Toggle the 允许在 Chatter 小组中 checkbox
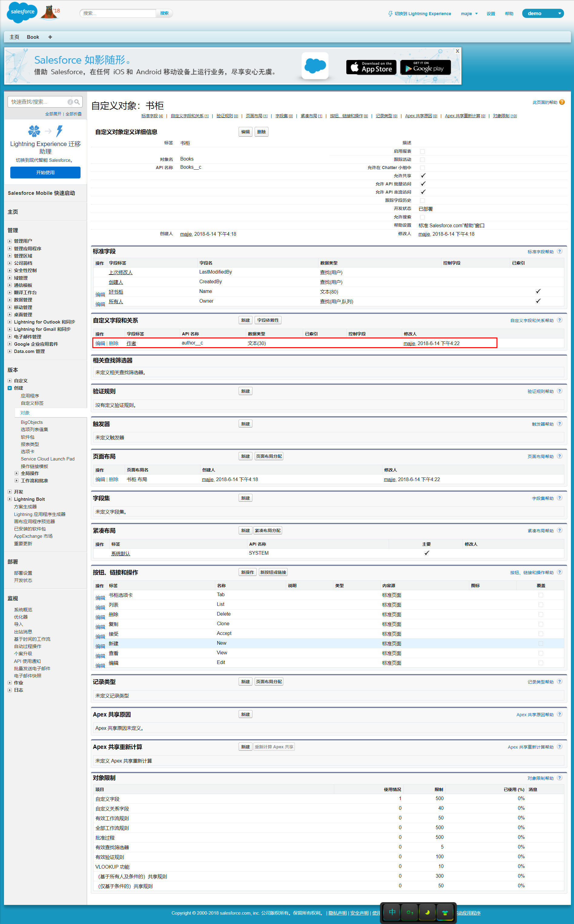The height and width of the screenshot is (924, 574). click(x=422, y=168)
